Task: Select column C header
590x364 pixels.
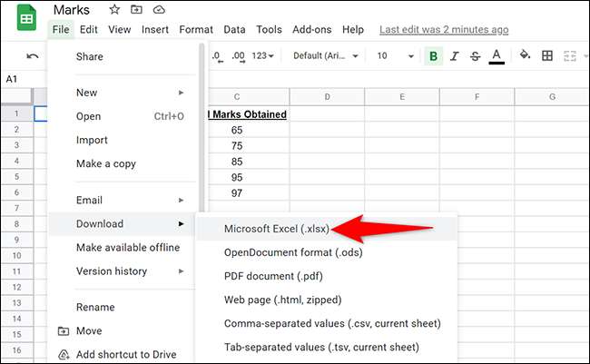Action: pos(249,97)
